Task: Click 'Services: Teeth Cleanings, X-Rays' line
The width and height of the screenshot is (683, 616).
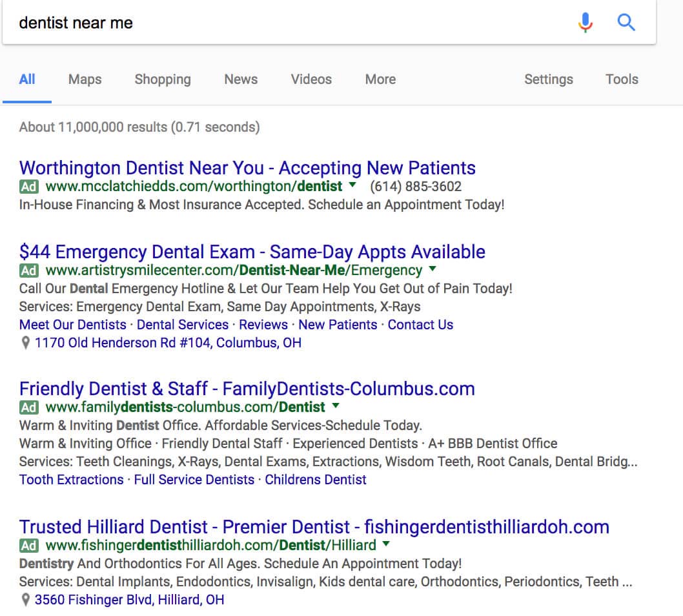Action: click(x=329, y=462)
